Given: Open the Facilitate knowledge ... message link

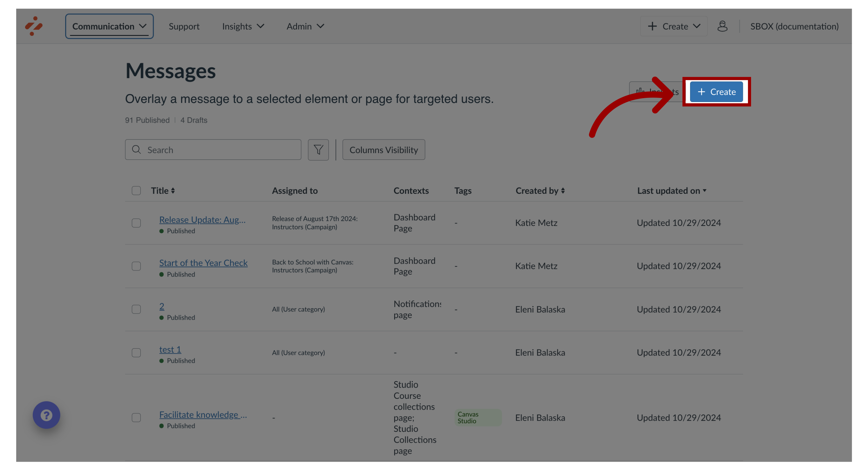Looking at the screenshot, I should pyautogui.click(x=203, y=414).
